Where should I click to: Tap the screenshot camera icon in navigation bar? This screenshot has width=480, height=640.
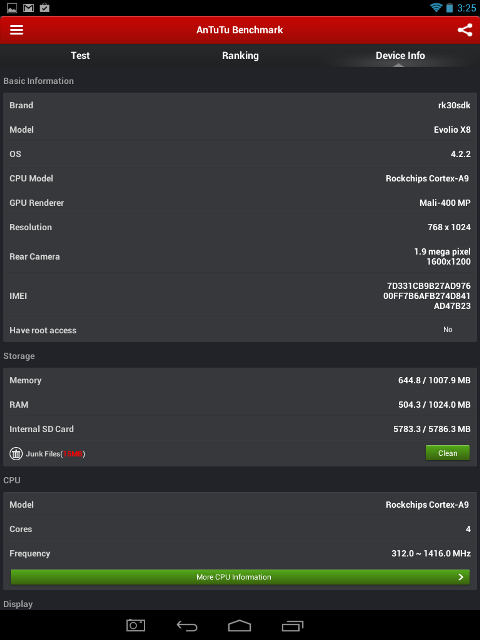click(x=136, y=625)
